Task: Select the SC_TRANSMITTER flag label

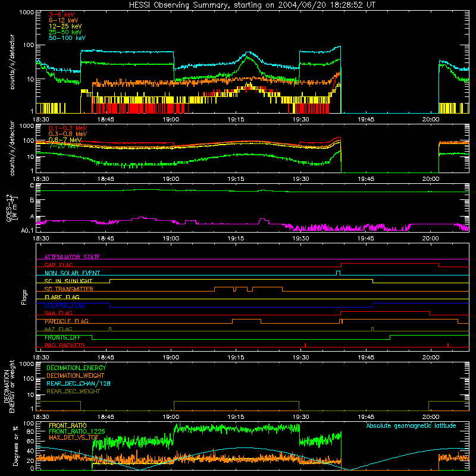Action: pyautogui.click(x=69, y=289)
